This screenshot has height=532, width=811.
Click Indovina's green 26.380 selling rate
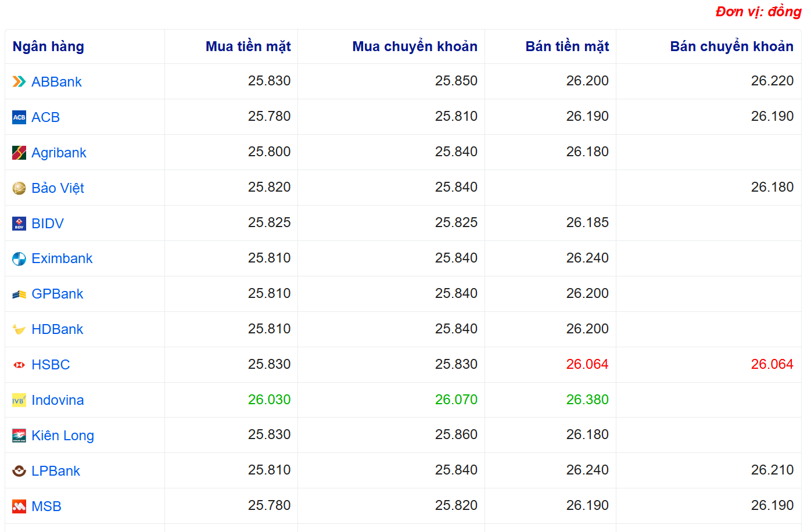(x=587, y=400)
